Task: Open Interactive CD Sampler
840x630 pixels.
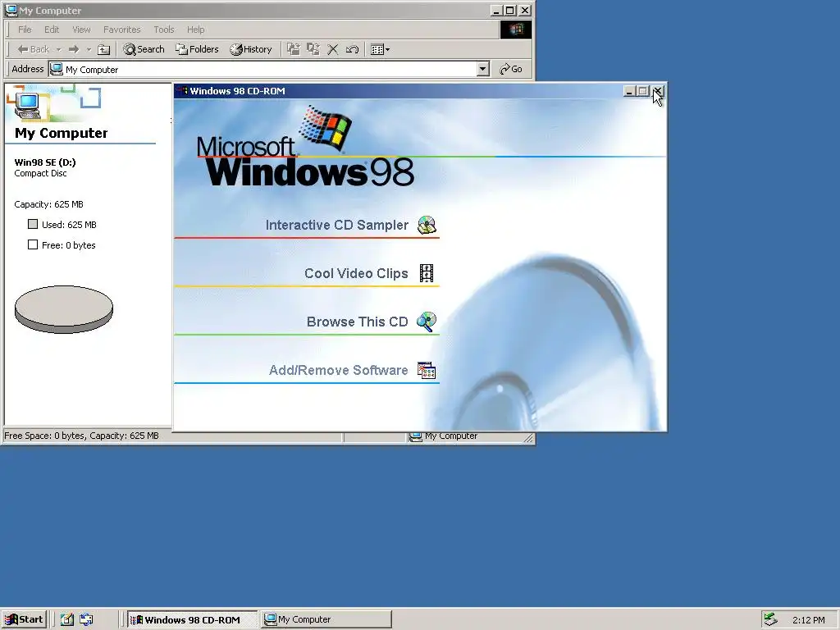Action: pyautogui.click(x=336, y=225)
